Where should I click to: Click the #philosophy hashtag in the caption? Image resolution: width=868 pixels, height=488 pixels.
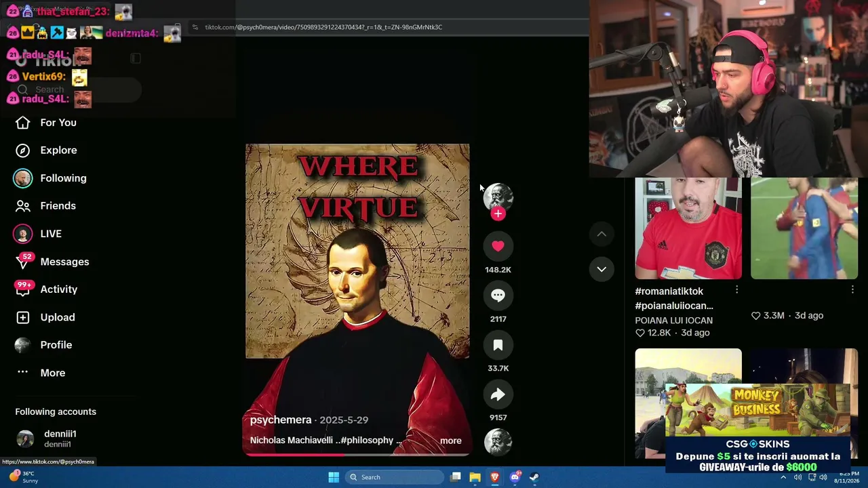(x=367, y=441)
